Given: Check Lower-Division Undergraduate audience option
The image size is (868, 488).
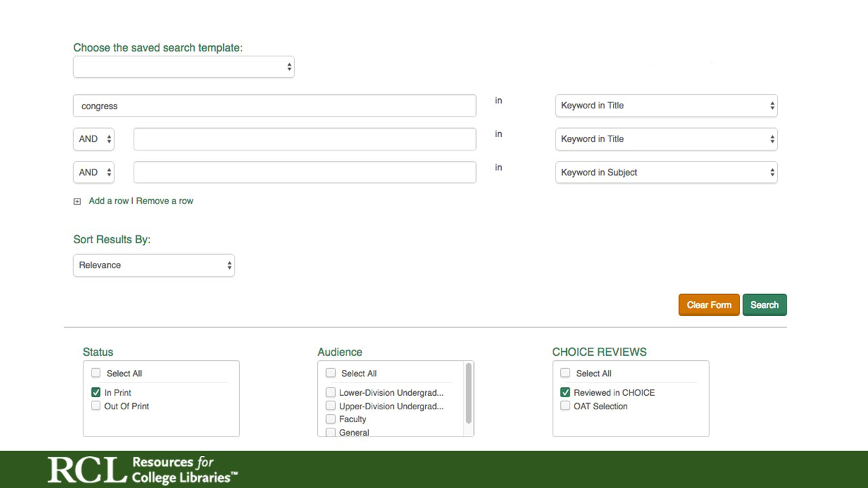Looking at the screenshot, I should click(x=331, y=392).
